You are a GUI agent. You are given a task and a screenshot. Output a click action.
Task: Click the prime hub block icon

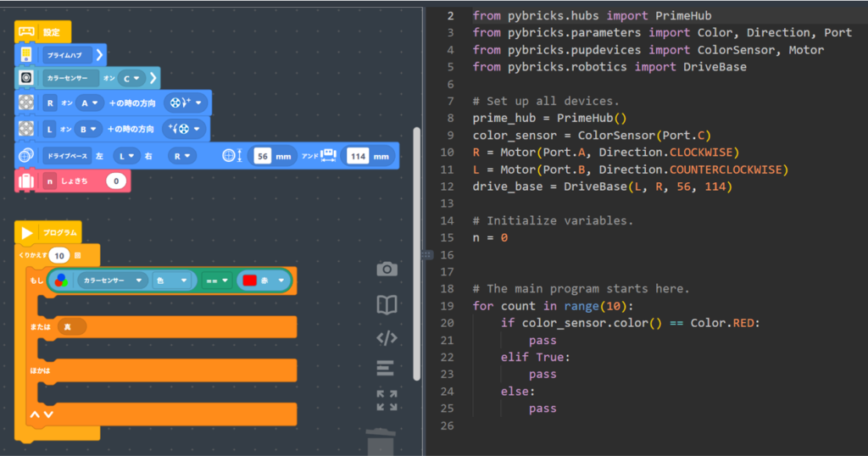click(x=26, y=55)
